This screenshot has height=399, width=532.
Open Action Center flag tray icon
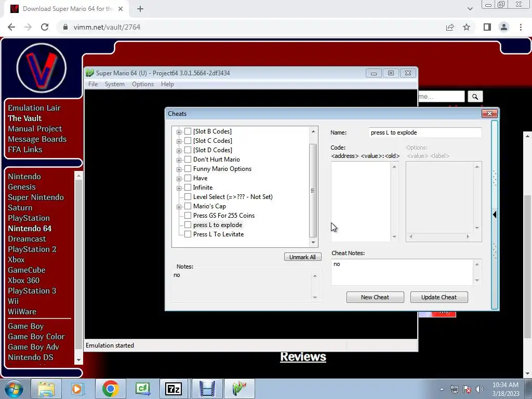467,389
